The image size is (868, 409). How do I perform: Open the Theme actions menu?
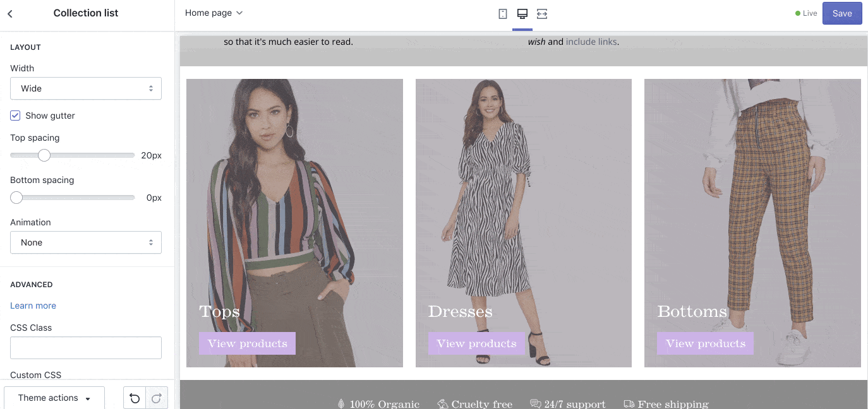click(x=54, y=398)
